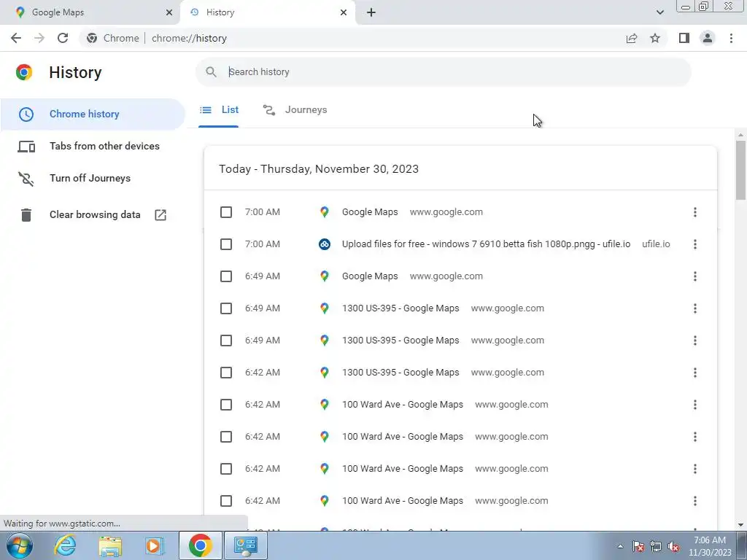
Task: Click the Chrome icon in the taskbar
Action: (x=200, y=545)
